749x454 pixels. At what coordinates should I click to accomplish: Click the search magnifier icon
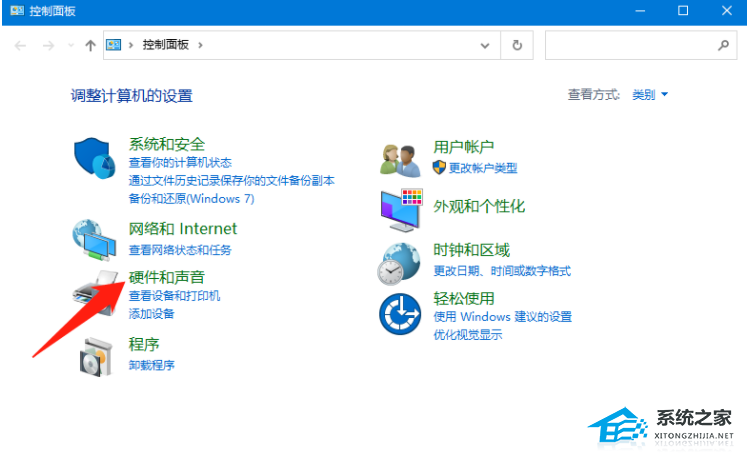pos(723,45)
